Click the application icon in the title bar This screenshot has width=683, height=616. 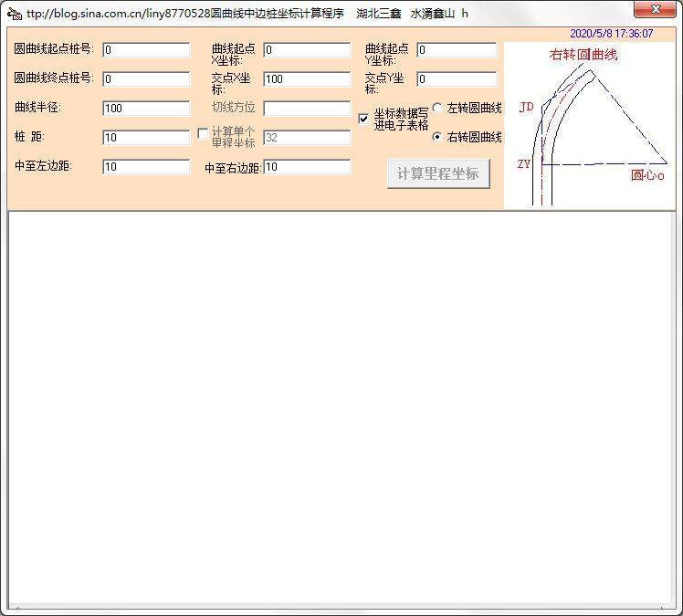[15, 14]
